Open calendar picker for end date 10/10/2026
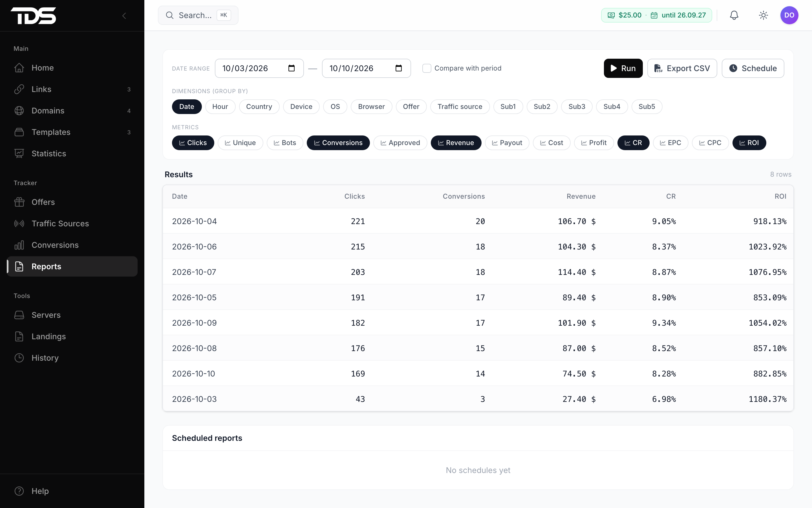 (x=398, y=68)
